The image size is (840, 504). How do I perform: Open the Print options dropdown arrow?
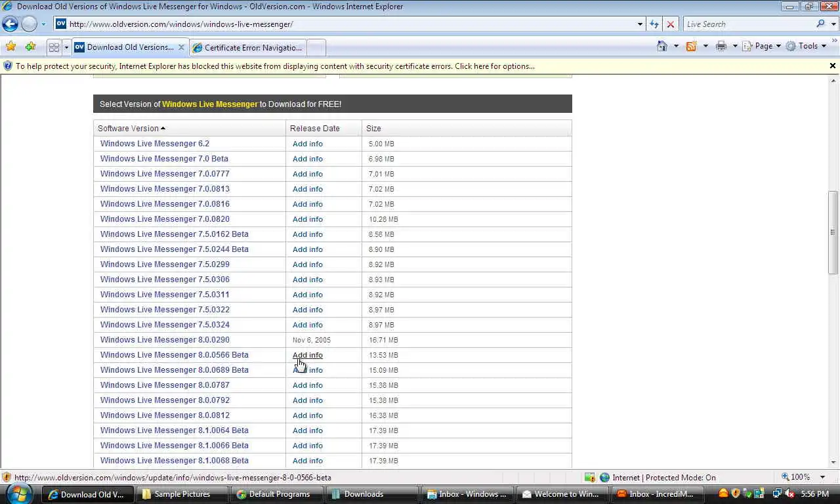(735, 46)
